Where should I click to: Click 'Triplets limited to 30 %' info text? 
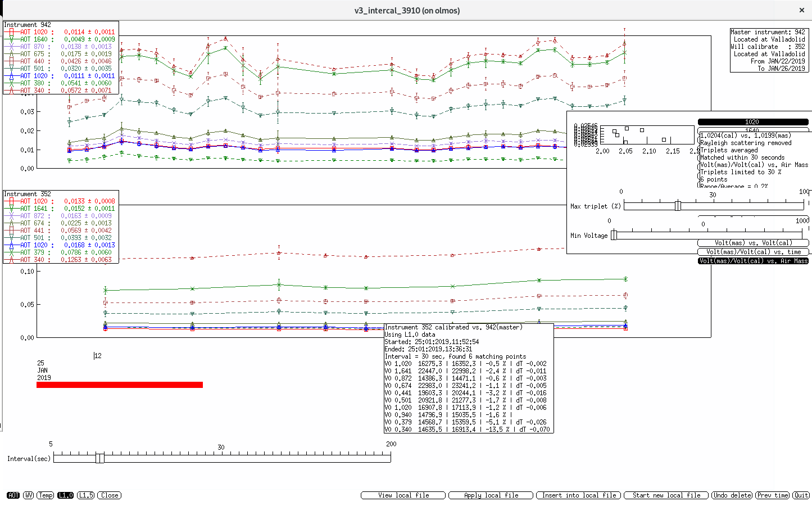tap(741, 172)
